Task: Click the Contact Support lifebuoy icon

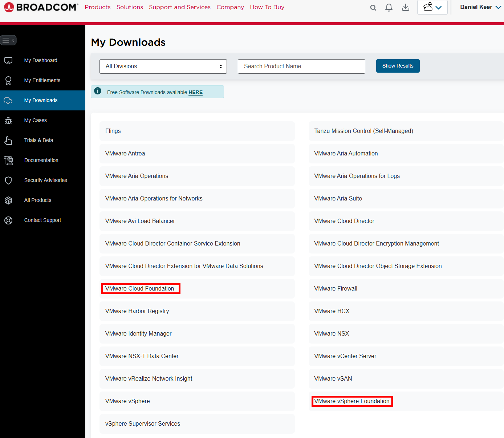Action: [8, 220]
